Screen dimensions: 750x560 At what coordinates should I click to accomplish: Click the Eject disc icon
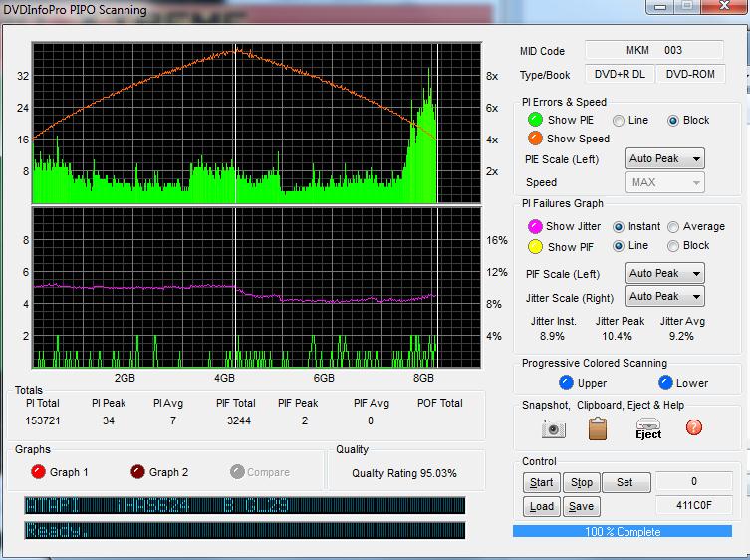pyautogui.click(x=648, y=428)
